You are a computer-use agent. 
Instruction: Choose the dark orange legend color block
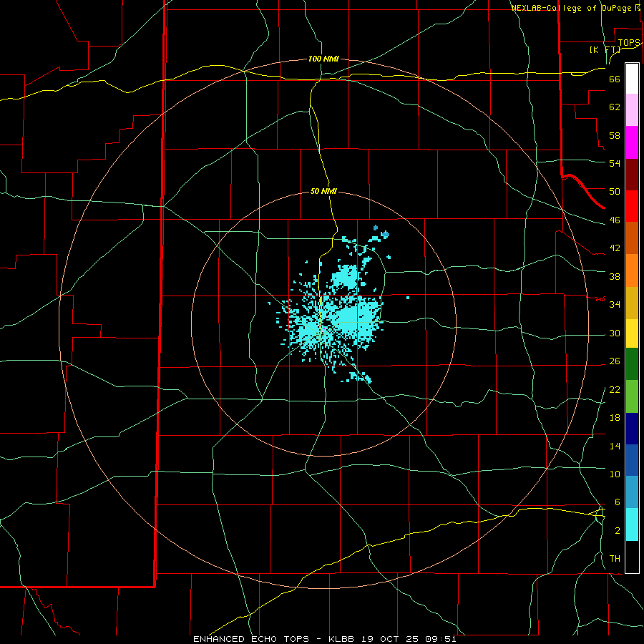click(632, 238)
